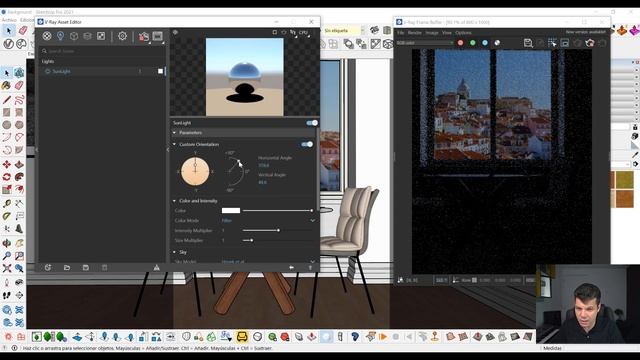The image size is (640, 360).
Task: Open the Lights tab in Asset Editor
Action: pos(60,36)
